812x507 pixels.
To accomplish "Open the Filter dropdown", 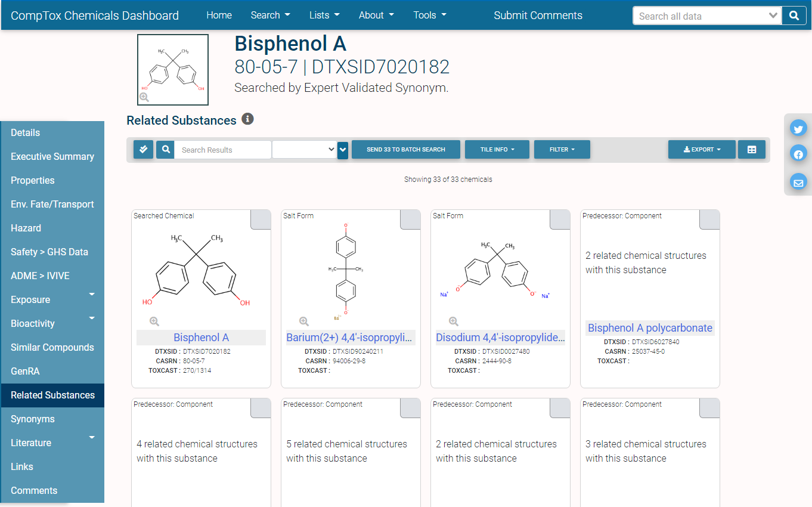I will click(x=562, y=150).
